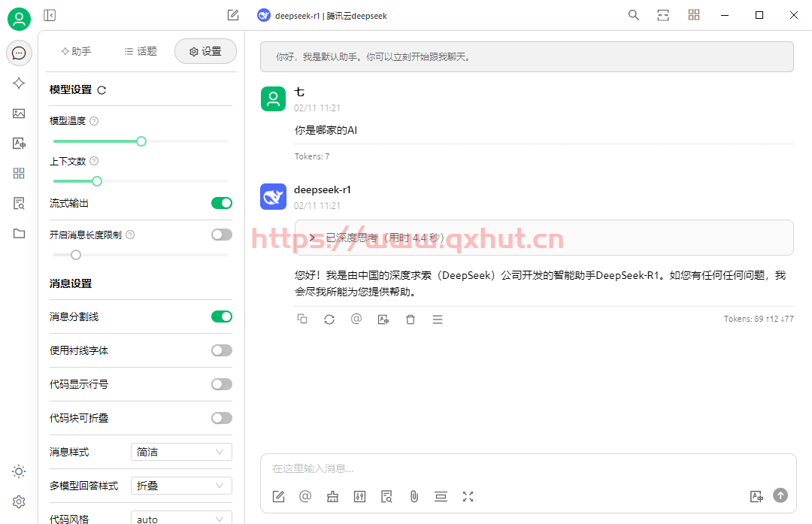The width and height of the screenshot is (812, 524).
Task: Switch to the 话题 tab
Action: (x=141, y=51)
